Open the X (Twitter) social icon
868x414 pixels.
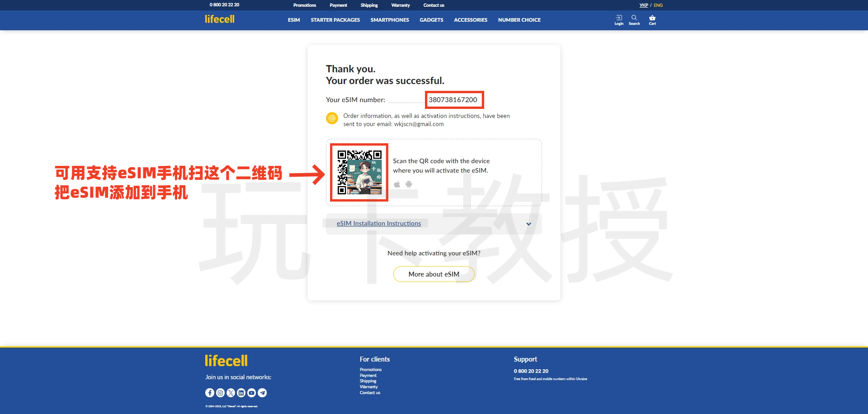pos(231,393)
